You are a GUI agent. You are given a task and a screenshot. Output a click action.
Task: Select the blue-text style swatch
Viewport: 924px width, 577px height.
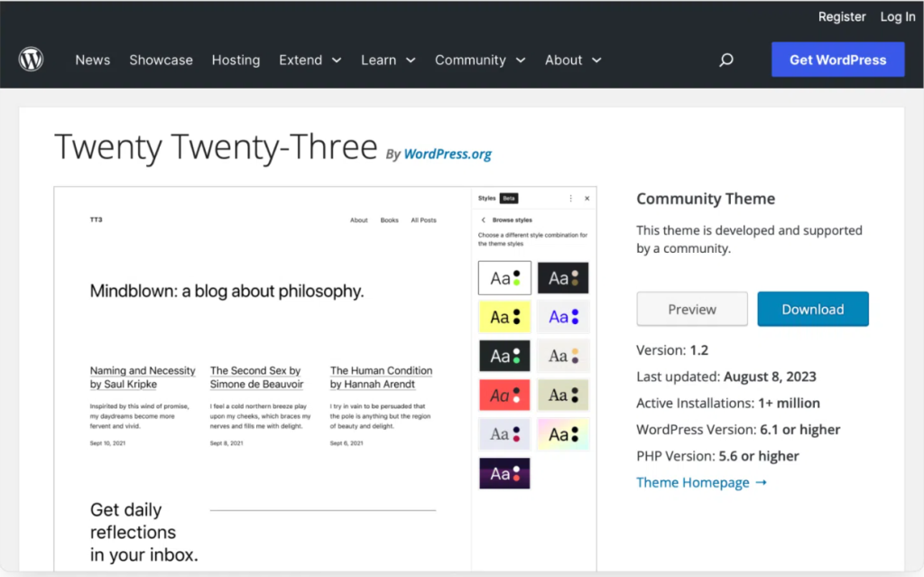[x=563, y=317]
